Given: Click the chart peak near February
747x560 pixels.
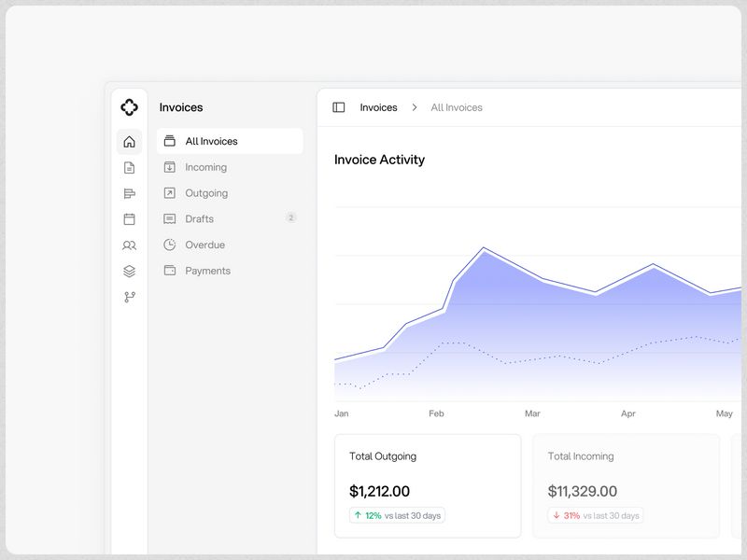Looking at the screenshot, I should tap(484, 248).
